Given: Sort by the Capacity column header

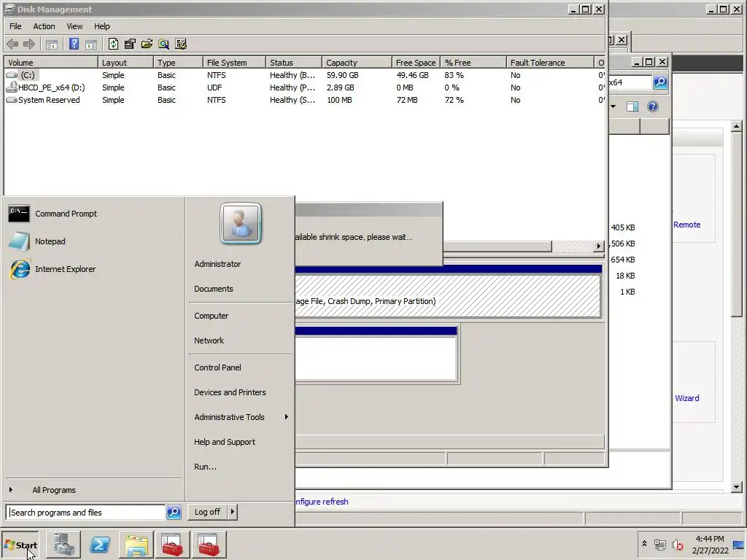Looking at the screenshot, I should pyautogui.click(x=357, y=63).
